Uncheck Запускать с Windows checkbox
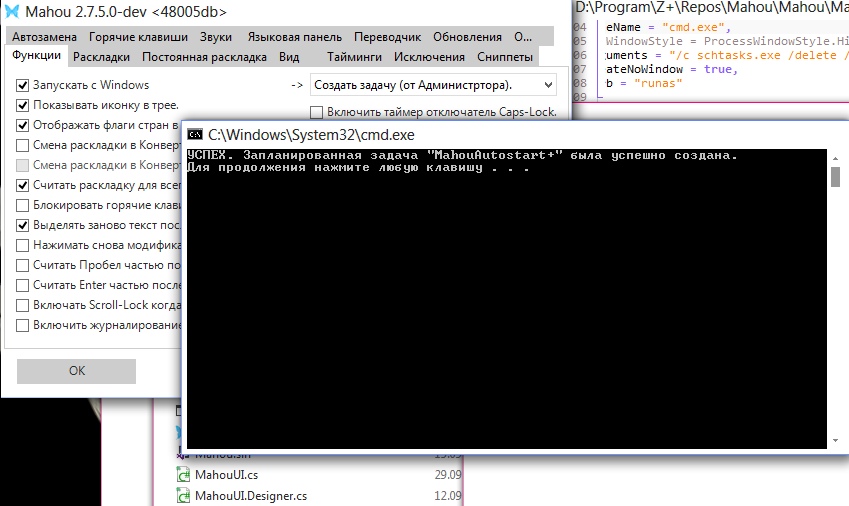The height and width of the screenshot is (506, 849). pyautogui.click(x=22, y=85)
